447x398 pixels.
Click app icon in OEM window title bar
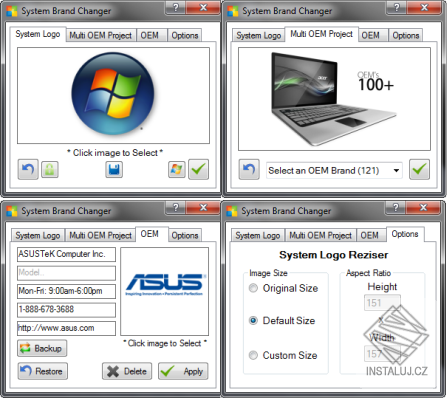[x=12, y=211]
